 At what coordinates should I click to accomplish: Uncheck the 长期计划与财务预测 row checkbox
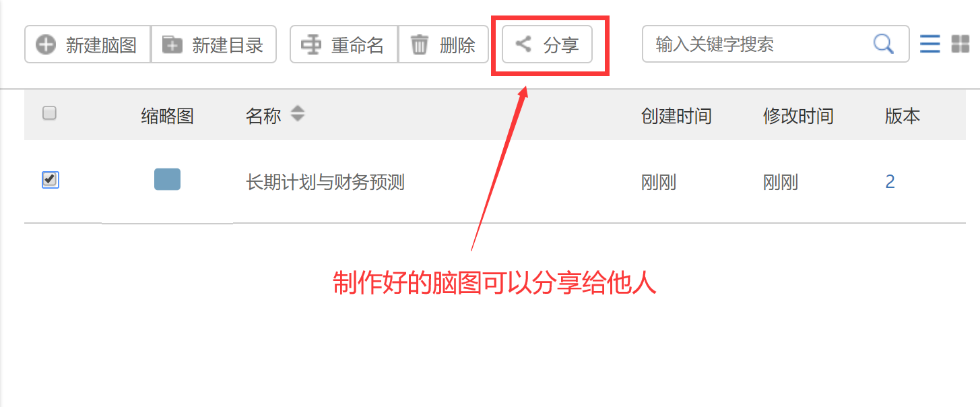click(x=50, y=179)
